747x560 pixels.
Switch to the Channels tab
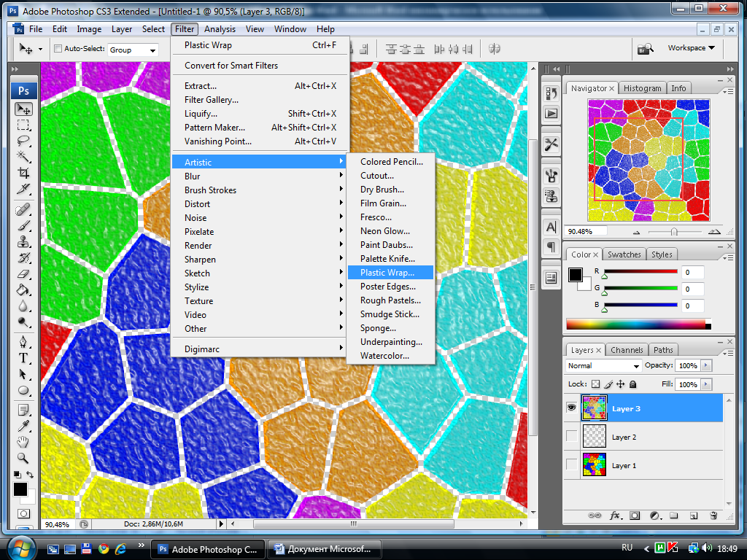click(627, 349)
